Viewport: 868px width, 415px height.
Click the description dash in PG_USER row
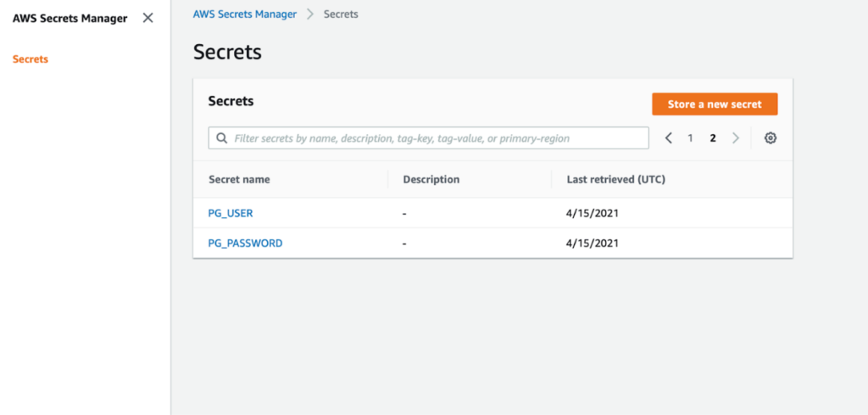pyautogui.click(x=404, y=213)
